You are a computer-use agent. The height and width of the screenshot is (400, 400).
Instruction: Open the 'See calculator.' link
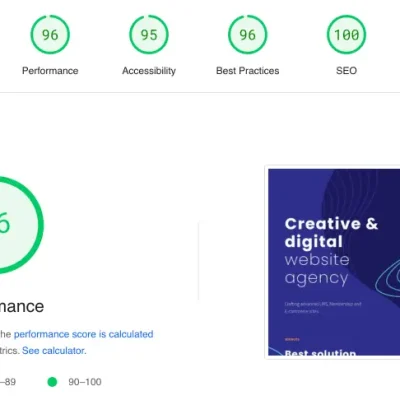point(54,351)
